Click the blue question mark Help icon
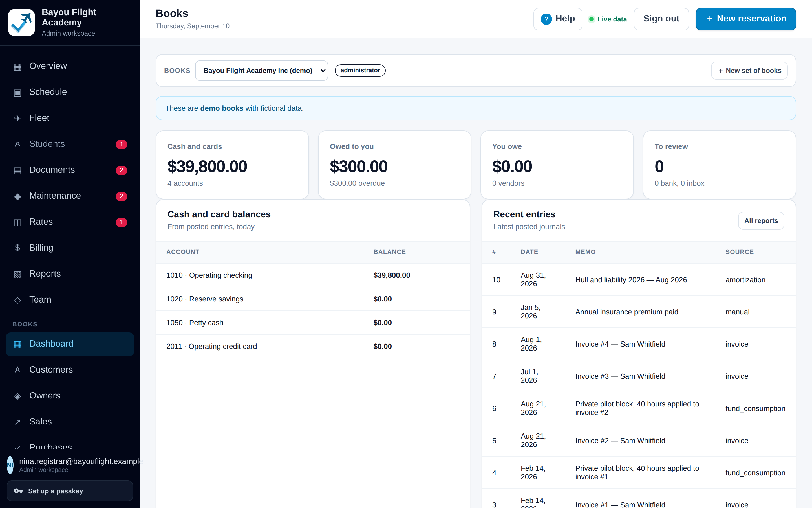Image resolution: width=812 pixels, height=508 pixels. pyautogui.click(x=546, y=19)
